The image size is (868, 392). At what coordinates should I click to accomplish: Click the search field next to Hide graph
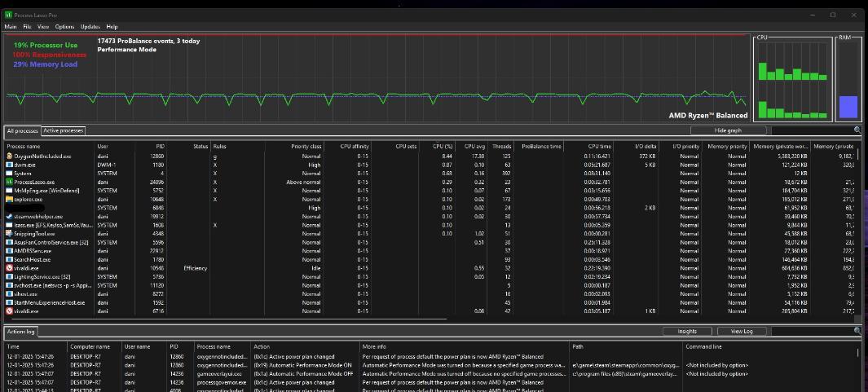coord(811,130)
